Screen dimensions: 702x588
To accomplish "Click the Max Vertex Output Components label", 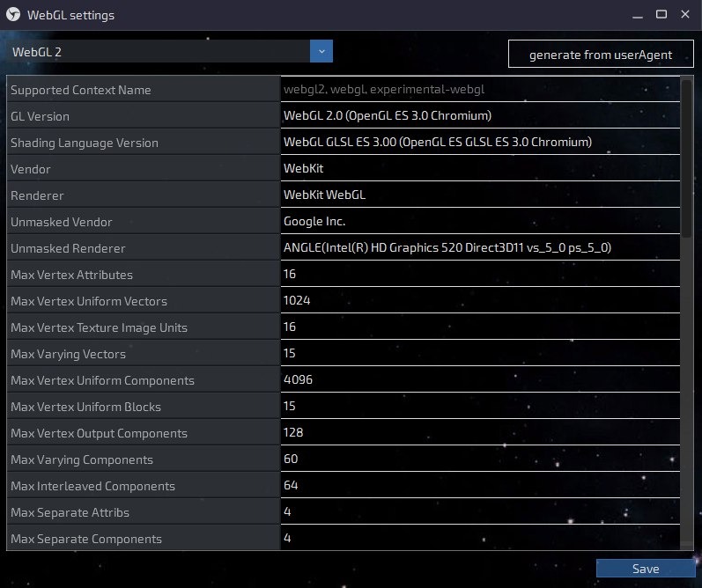I will pos(99,433).
